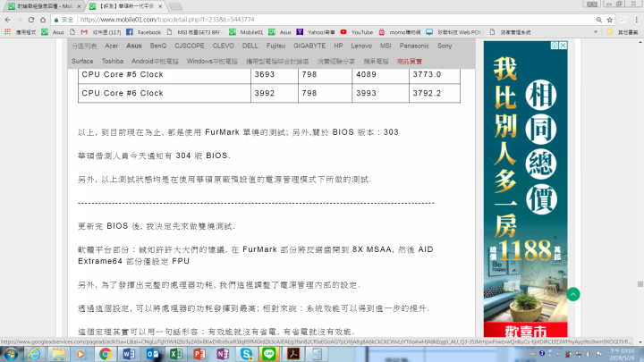The width and height of the screenshot is (644, 362).
Task: Open the Windows tablet forum link
Action: (x=212, y=61)
